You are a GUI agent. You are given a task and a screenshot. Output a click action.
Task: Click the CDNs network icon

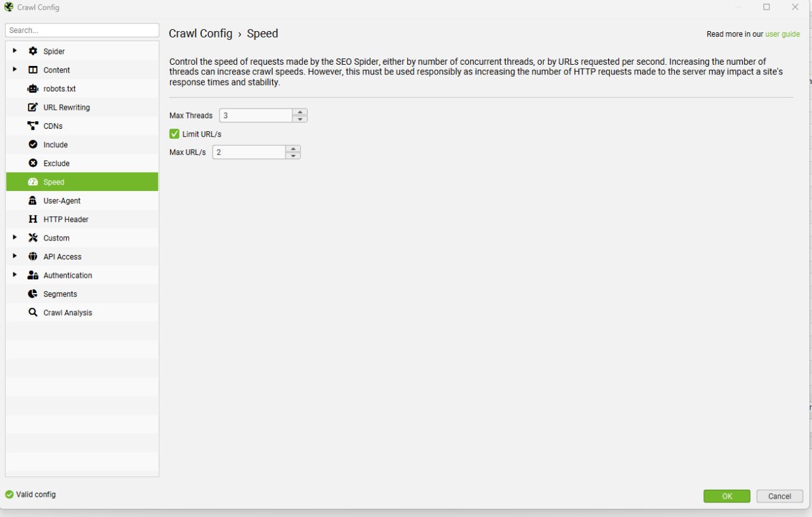(33, 126)
